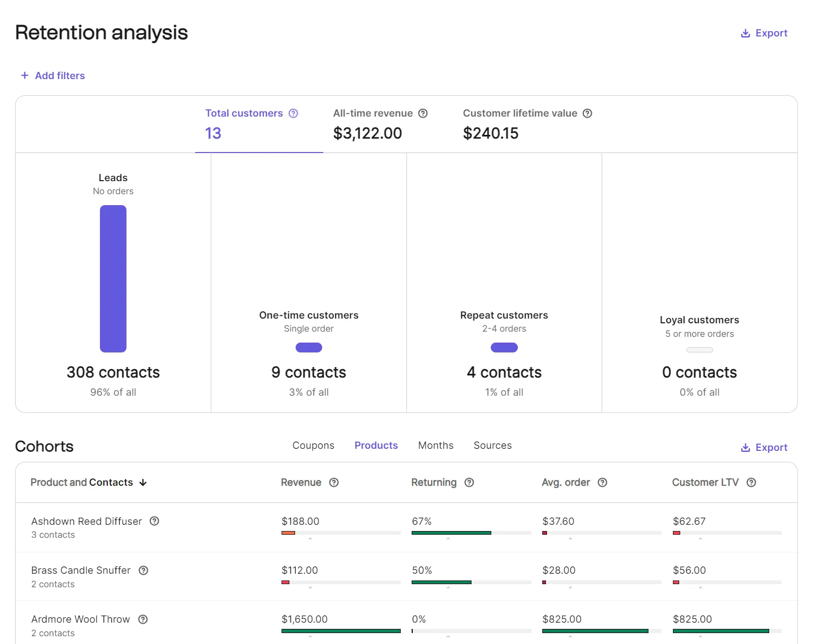This screenshot has width=815, height=644.
Task: Open help icon for Ardmore Wool Throw
Action: tap(143, 620)
